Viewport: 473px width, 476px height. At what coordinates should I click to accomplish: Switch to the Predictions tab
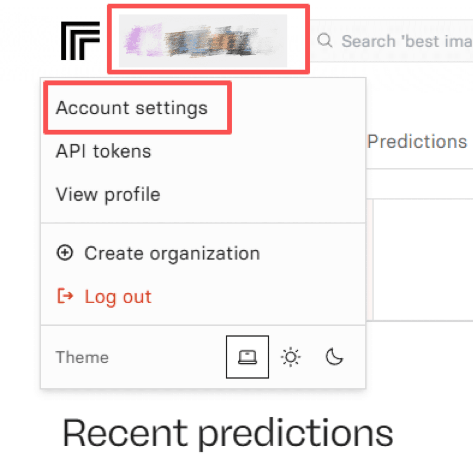coord(417,141)
